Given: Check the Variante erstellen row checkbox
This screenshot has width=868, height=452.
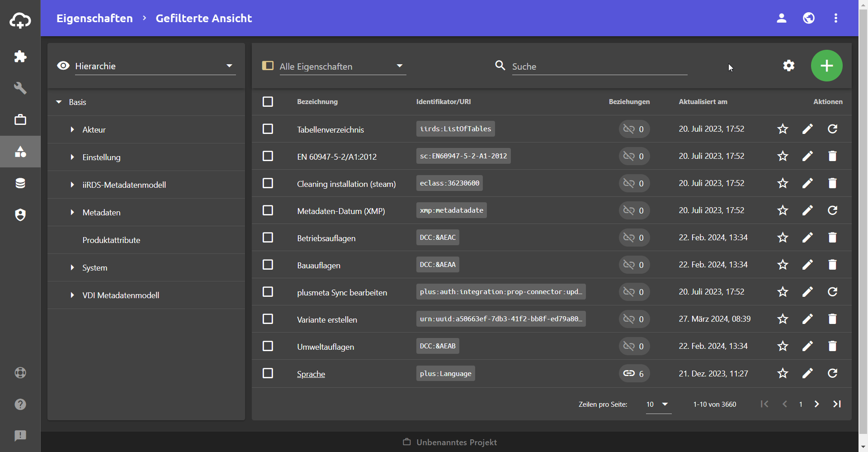Looking at the screenshot, I should click(268, 319).
